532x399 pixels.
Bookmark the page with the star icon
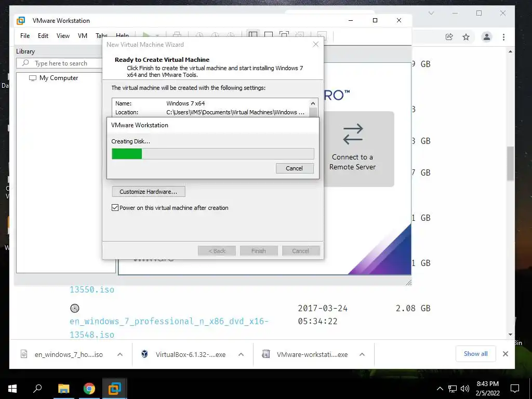(466, 37)
